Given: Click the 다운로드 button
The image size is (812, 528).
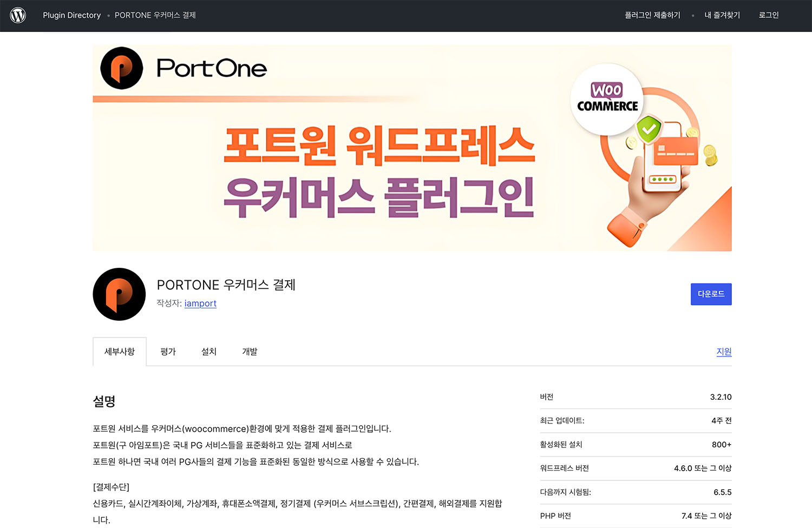Looking at the screenshot, I should pos(711,294).
